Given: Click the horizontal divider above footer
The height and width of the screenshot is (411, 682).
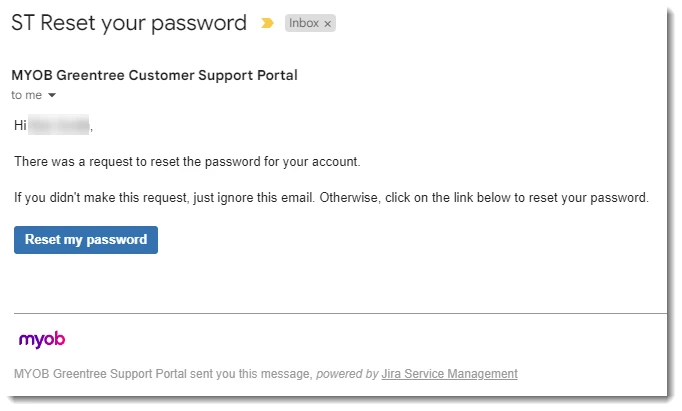Looking at the screenshot, I should [340, 313].
